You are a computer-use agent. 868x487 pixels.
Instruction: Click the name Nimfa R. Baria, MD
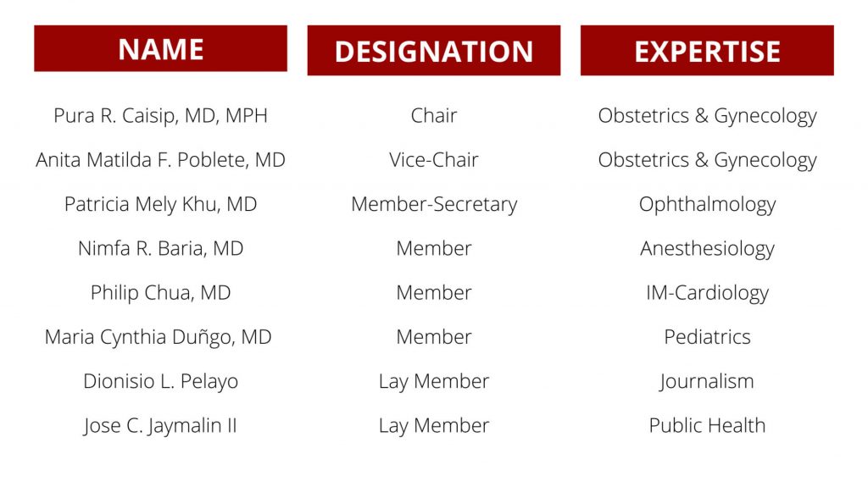160,248
